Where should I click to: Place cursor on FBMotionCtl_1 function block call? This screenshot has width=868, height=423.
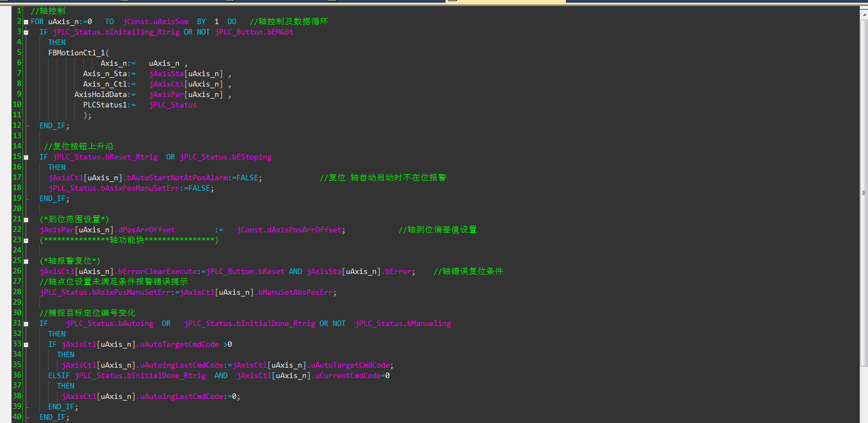(77, 53)
